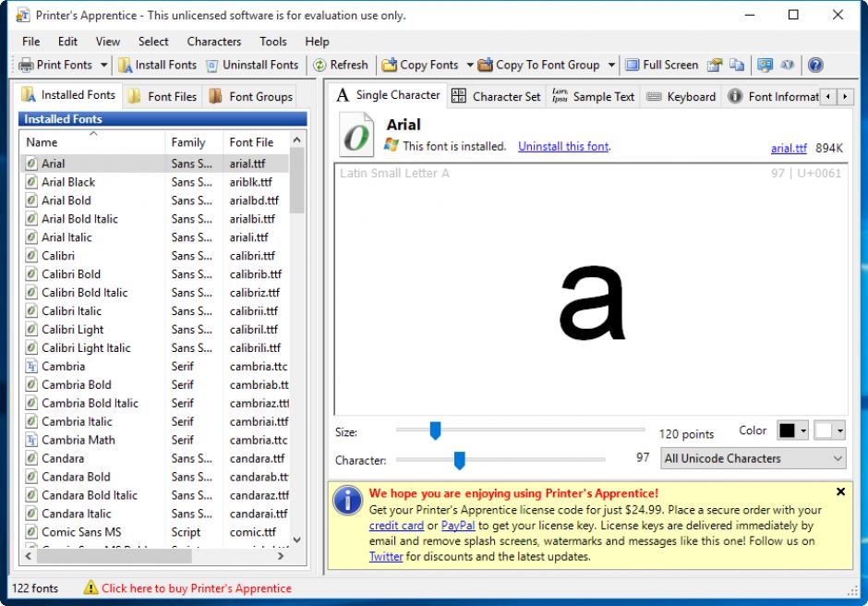Switch to the Character Set tab
Image resolution: width=868 pixels, height=606 pixels.
[496, 96]
